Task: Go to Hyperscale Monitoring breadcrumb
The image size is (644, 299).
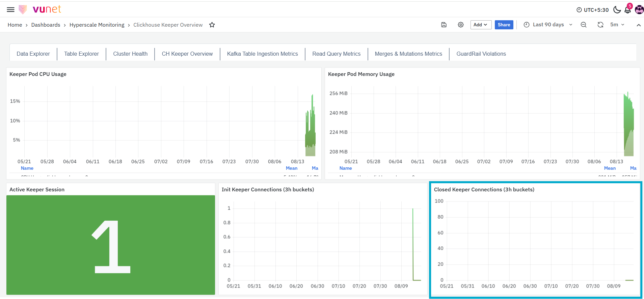Action: click(x=97, y=25)
